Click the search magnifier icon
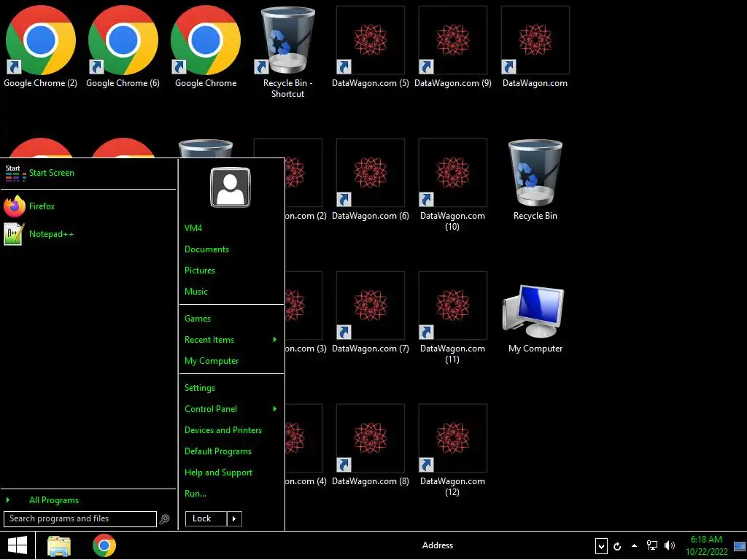The height and width of the screenshot is (560, 747). pyautogui.click(x=164, y=519)
